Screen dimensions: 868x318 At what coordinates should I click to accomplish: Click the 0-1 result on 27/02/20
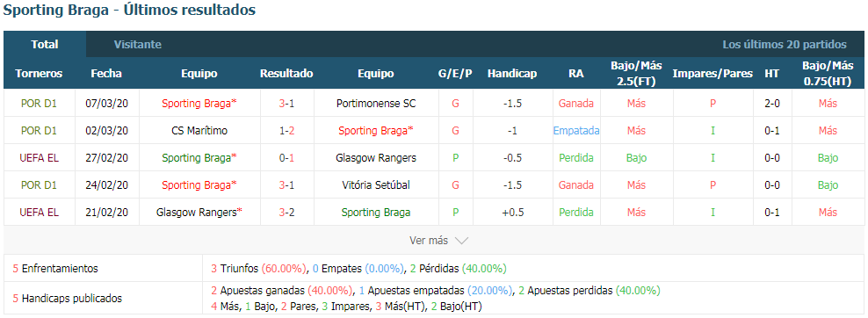pos(286,157)
